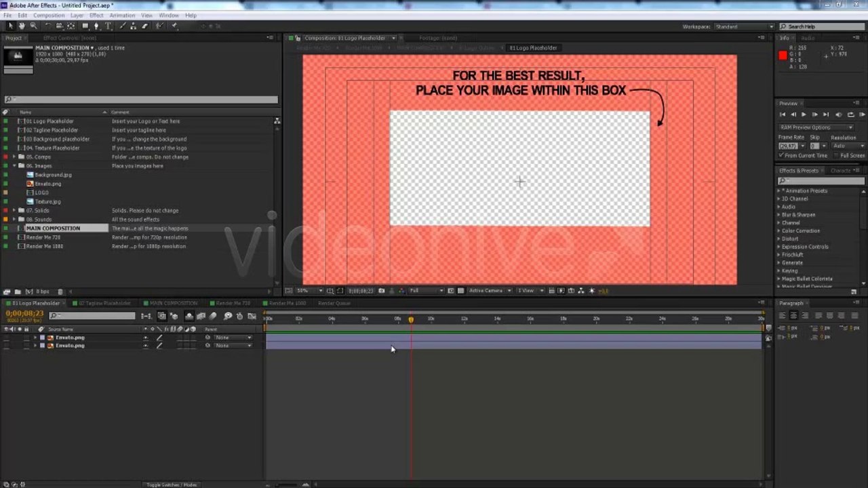868x488 pixels.
Task: Select the Selection arrow tool
Action: [11, 26]
